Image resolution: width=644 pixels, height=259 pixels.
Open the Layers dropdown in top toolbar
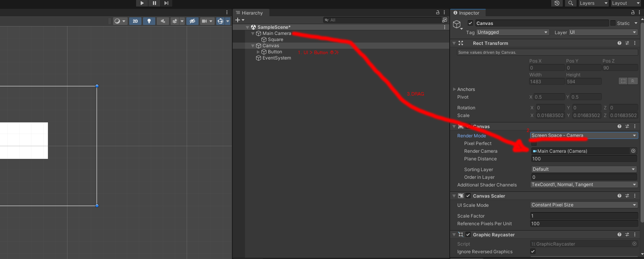(x=593, y=3)
